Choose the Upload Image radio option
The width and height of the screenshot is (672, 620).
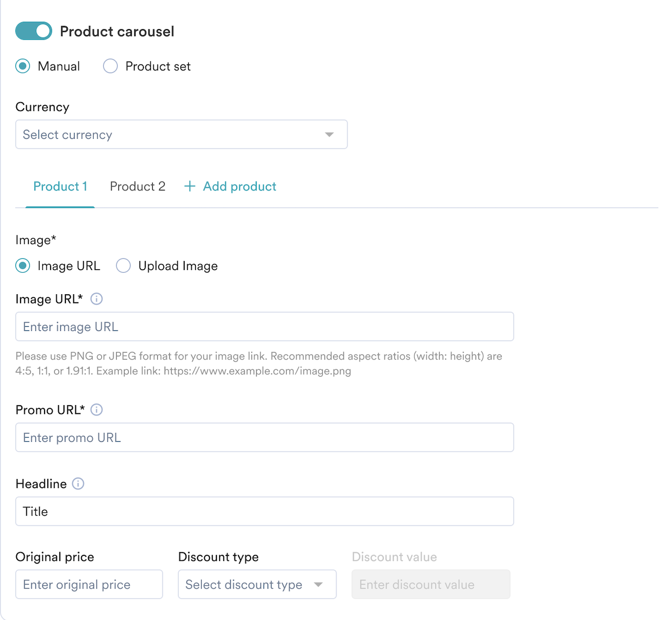click(123, 266)
